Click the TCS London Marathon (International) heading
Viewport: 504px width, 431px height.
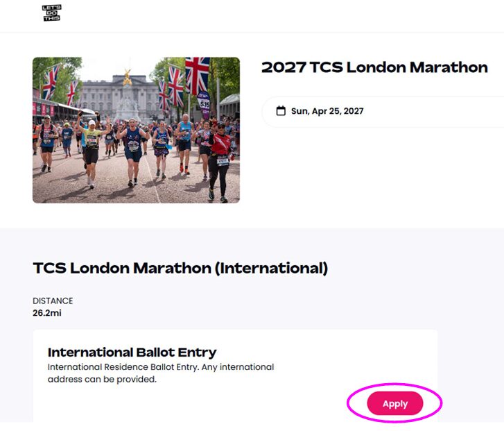coord(180,268)
